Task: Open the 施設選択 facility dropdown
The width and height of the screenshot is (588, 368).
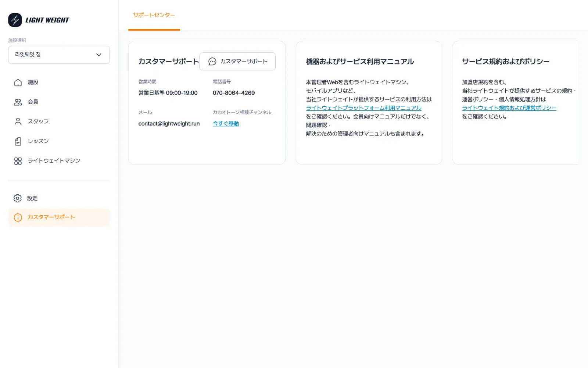Action: (59, 55)
